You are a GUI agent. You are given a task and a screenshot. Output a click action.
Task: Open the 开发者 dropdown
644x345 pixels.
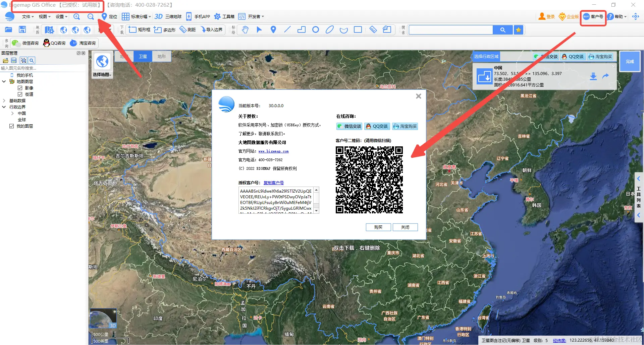click(x=251, y=16)
